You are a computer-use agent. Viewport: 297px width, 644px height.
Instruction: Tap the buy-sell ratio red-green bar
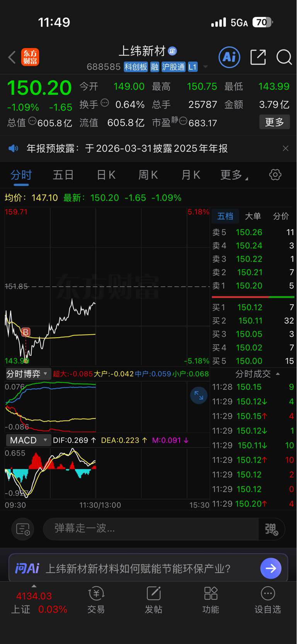click(x=253, y=297)
